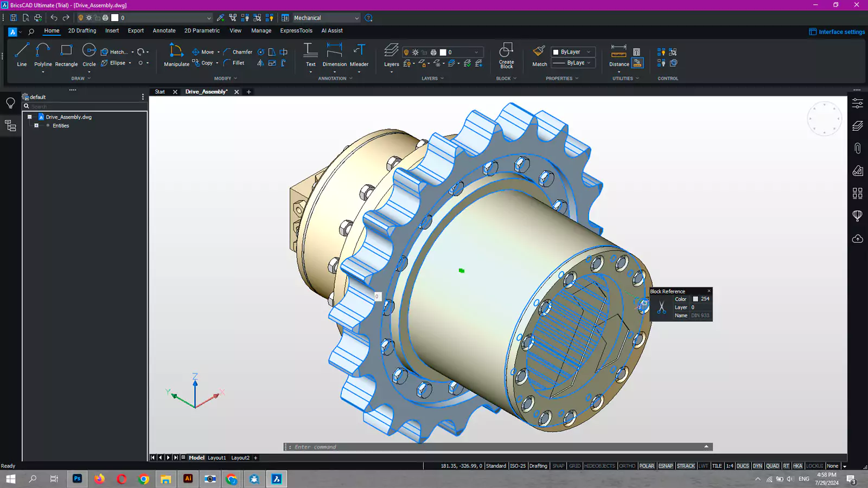Disable ESNAP in the status bar
Screen dimensions: 868x488
[666, 466]
